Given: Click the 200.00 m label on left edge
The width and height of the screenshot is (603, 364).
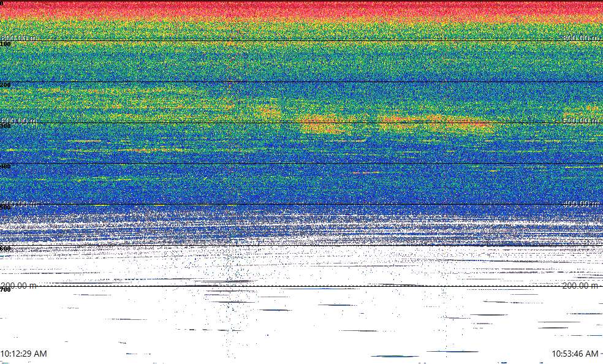Looking at the screenshot, I should pyautogui.click(x=18, y=286).
